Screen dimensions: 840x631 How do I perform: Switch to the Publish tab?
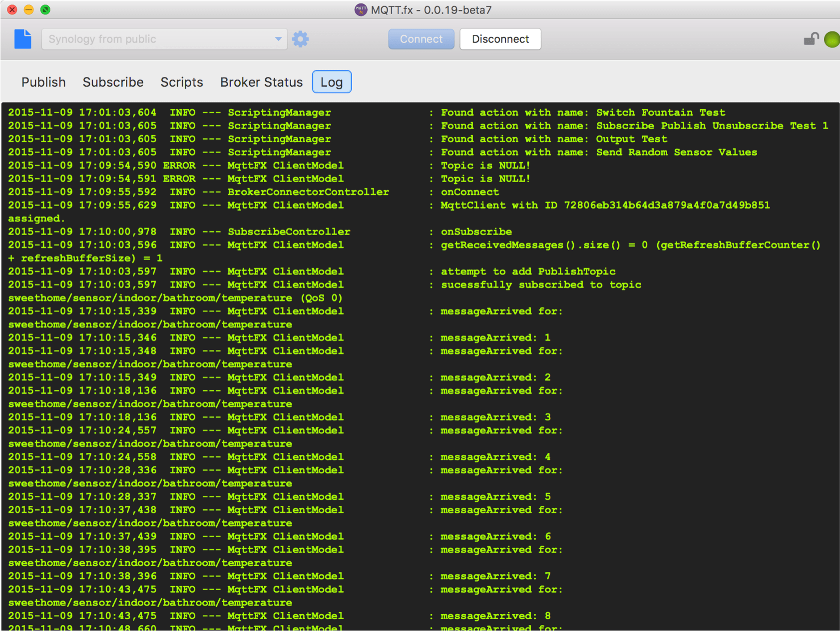click(x=43, y=82)
